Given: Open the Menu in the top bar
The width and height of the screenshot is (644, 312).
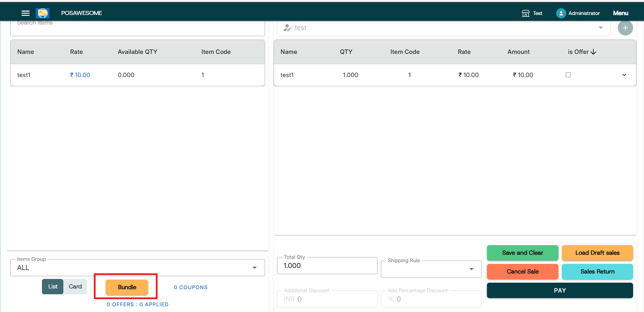Looking at the screenshot, I should coord(620,13).
